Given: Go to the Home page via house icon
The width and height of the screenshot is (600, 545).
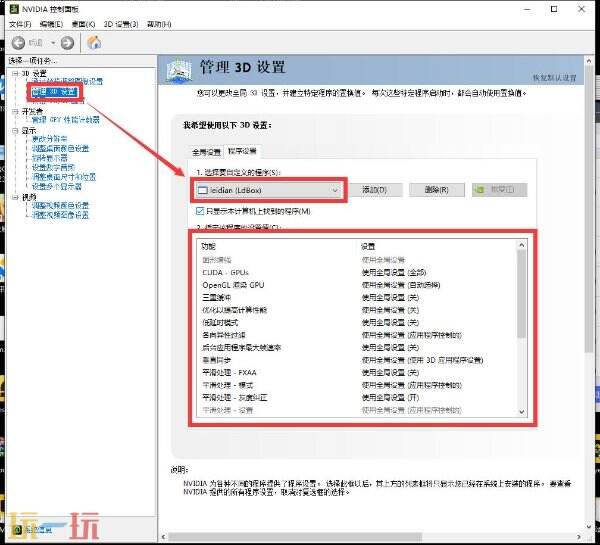Looking at the screenshot, I should point(94,42).
